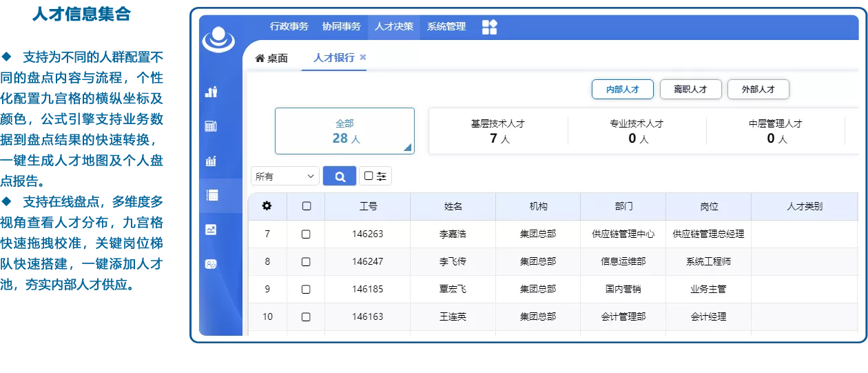
Task: Select checkbox for row 146163
Action: (306, 317)
